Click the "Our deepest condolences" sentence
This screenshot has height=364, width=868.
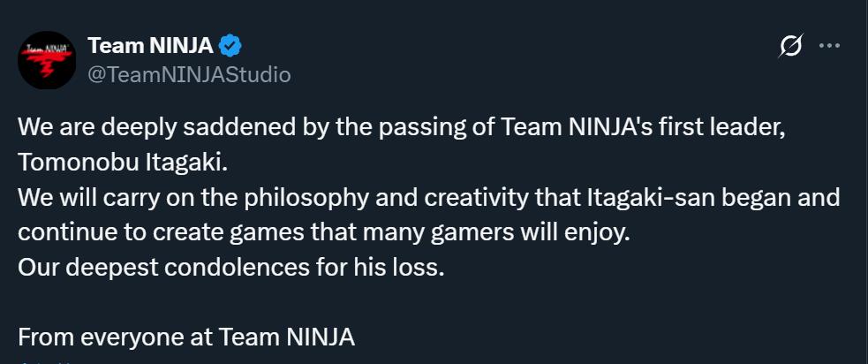click(x=230, y=268)
